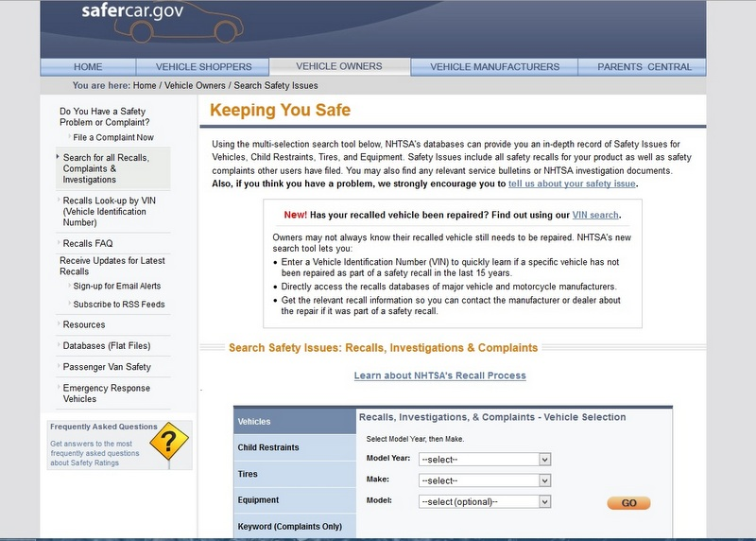
Task: Open the HOME navigation tab
Action: click(88, 67)
